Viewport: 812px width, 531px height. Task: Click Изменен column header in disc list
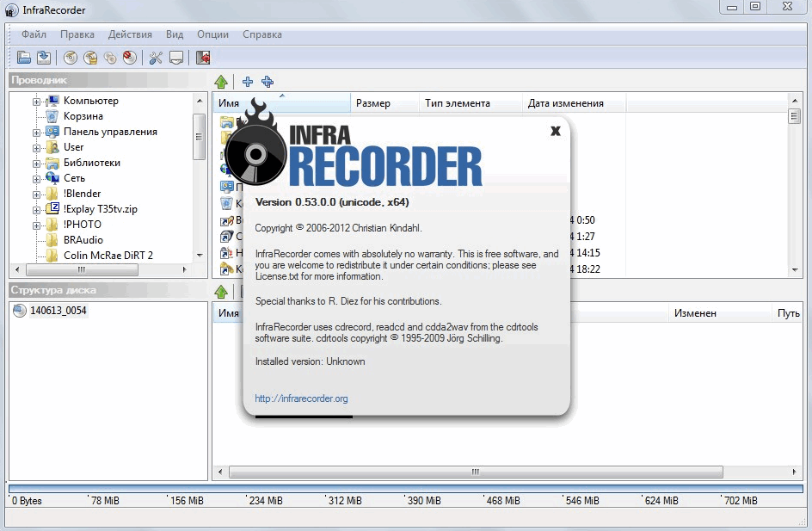coord(720,313)
